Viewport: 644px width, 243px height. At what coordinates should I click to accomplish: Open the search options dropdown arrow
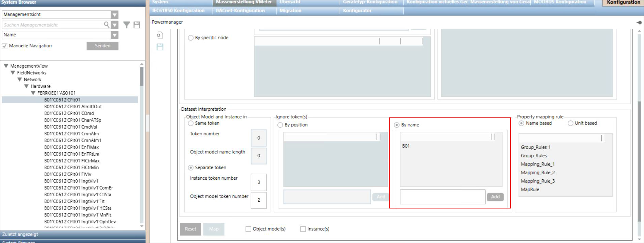(x=115, y=25)
